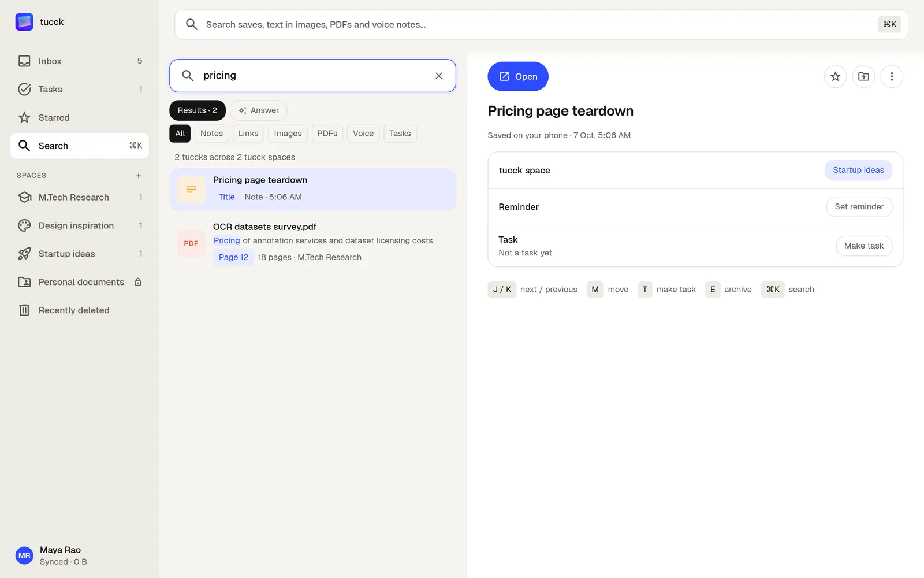
Task: Select the Pricing page teardown search result
Action: (312, 190)
